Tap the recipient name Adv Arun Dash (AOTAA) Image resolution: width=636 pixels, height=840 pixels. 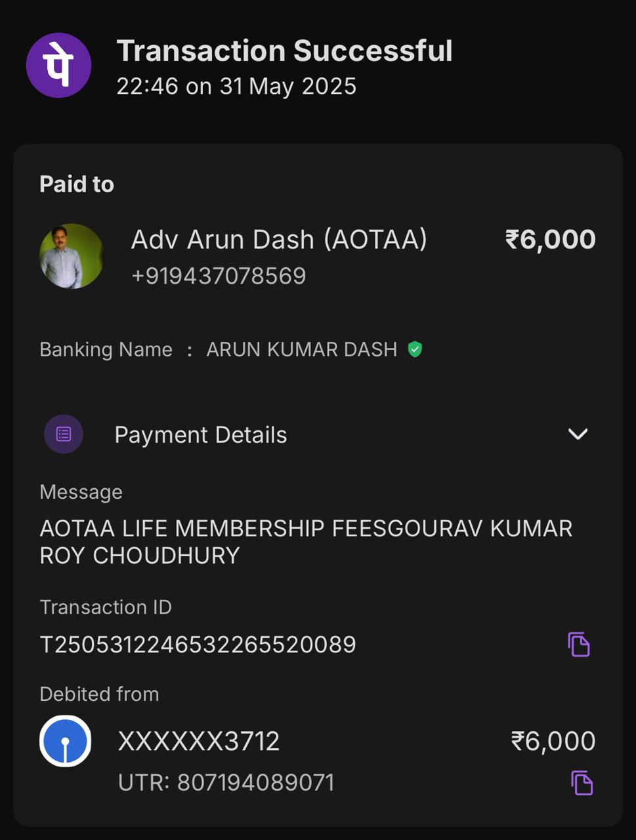[x=279, y=240]
